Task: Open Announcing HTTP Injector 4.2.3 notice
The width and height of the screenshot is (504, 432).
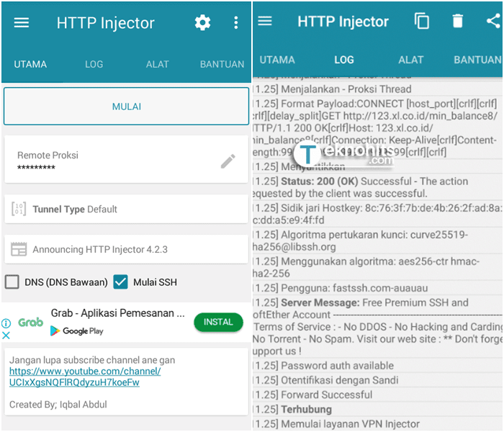Action: [126, 249]
